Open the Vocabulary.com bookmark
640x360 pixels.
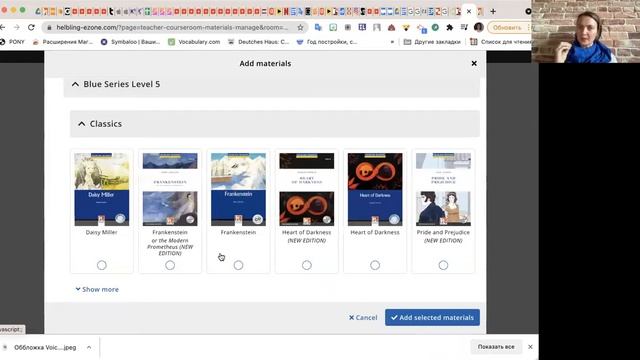(x=194, y=42)
